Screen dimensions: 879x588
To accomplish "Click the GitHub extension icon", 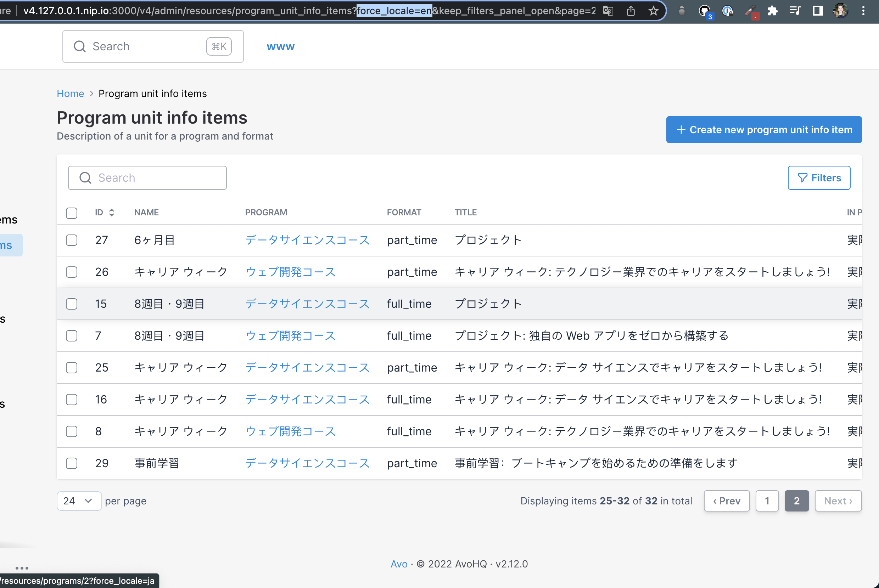I will pos(705,11).
